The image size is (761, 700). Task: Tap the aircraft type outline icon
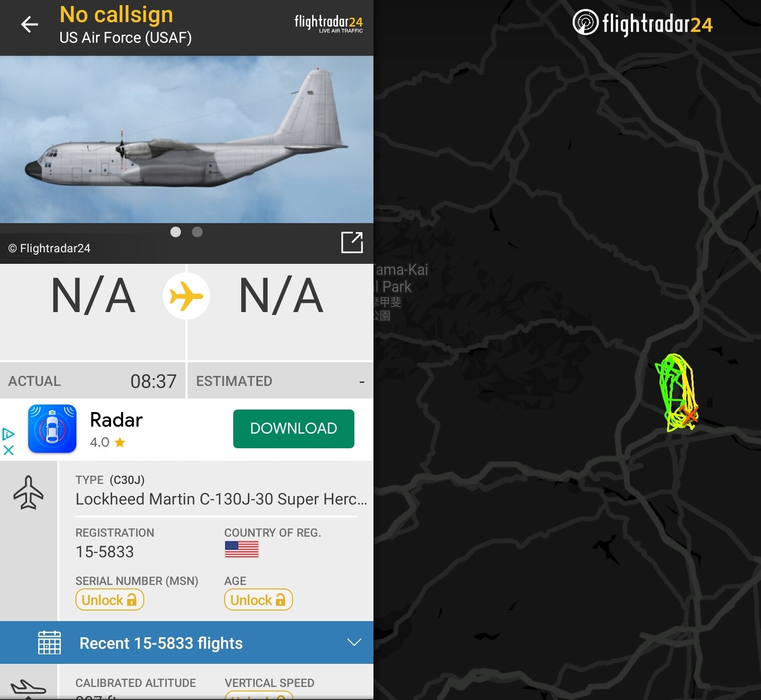click(x=29, y=492)
